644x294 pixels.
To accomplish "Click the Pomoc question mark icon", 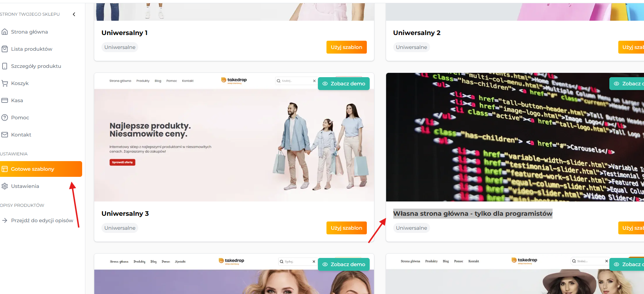I will 5,118.
